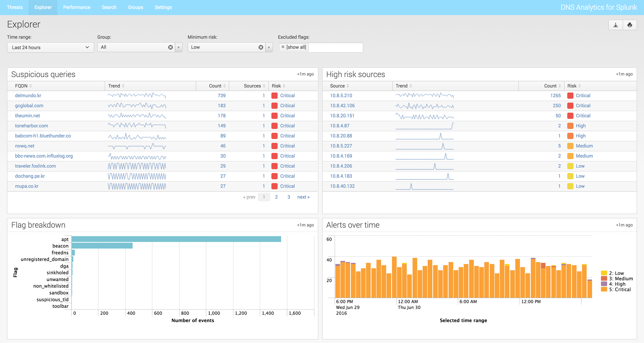
Task: Click the apt bar in Flag breakdown
Action: coord(176,239)
